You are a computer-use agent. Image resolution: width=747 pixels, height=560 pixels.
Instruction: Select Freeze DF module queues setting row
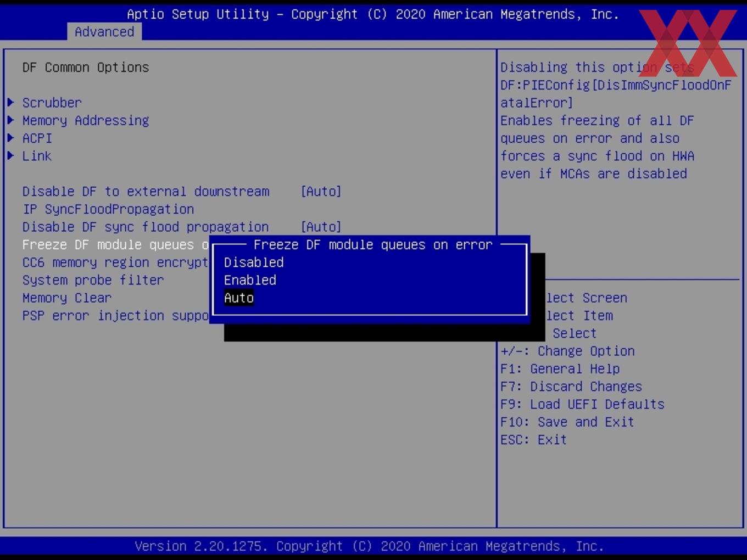coord(115,245)
